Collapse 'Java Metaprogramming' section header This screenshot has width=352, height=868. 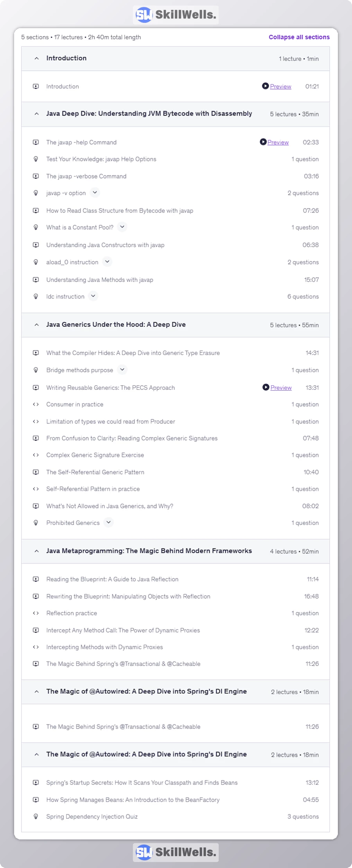tap(37, 551)
